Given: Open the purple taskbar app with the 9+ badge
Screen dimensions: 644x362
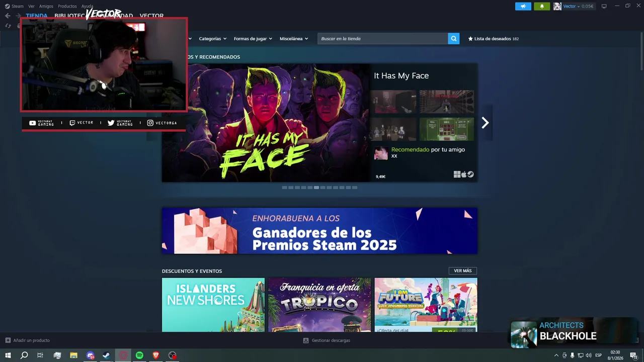Looking at the screenshot, I should 90,355.
